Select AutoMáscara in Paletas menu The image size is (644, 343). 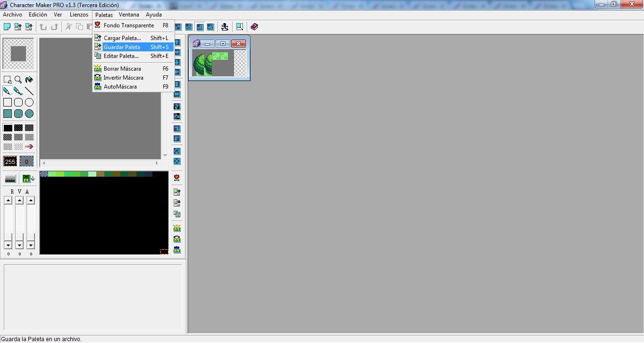(x=120, y=87)
